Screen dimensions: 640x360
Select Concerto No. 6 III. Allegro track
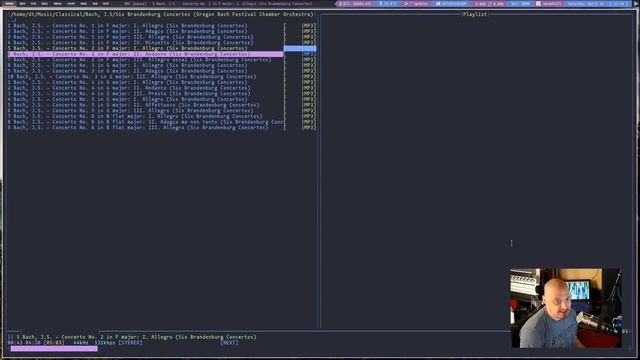pos(138,128)
